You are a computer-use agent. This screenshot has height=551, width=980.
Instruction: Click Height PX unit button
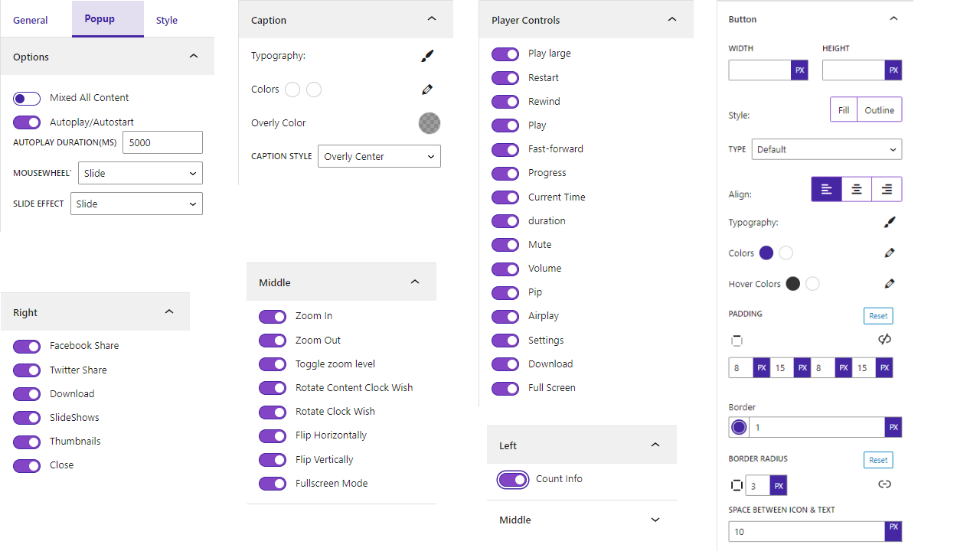pos(893,70)
